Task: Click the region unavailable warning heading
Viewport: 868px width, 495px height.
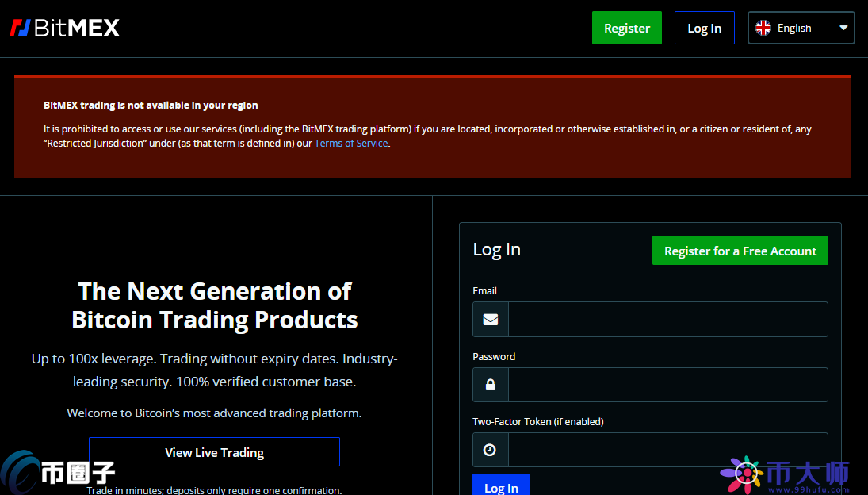Action: click(151, 105)
